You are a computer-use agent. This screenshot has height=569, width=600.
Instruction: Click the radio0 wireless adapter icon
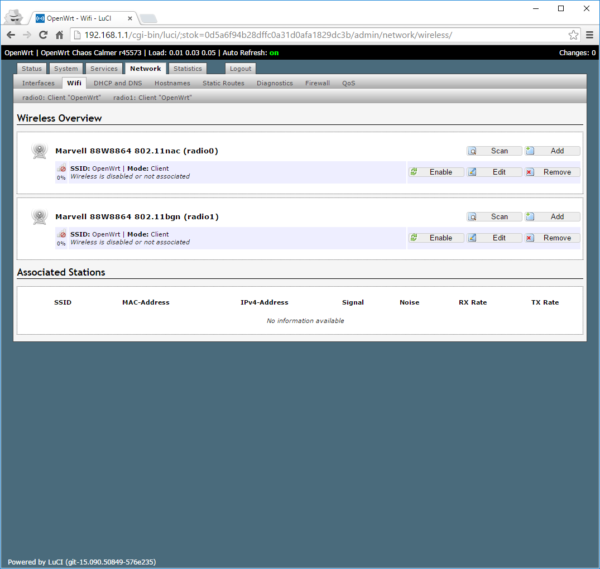tap(39, 151)
